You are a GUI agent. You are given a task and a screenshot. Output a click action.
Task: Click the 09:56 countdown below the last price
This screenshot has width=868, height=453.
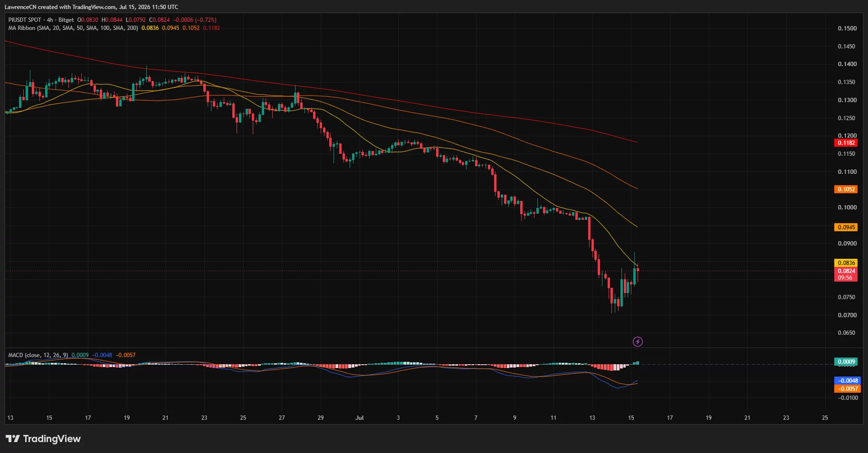tap(845, 278)
